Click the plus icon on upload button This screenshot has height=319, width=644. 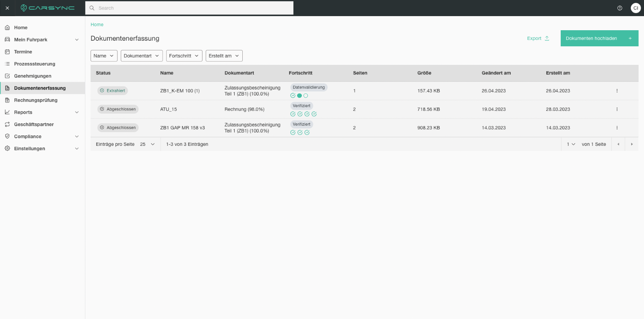(x=630, y=38)
